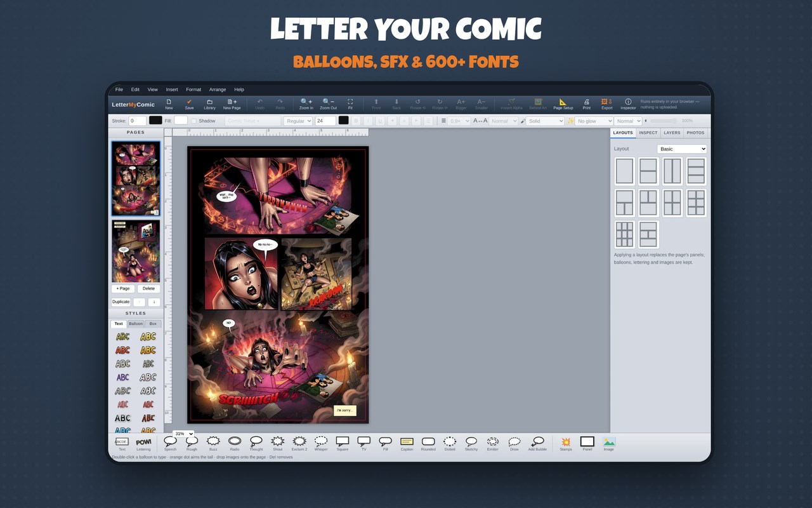Create a new document with New icon
812x508 pixels.
(x=169, y=104)
